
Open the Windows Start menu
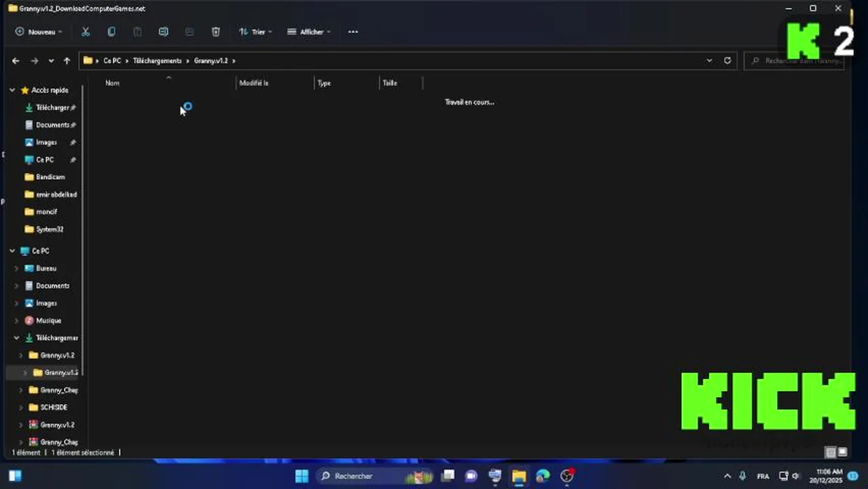pyautogui.click(x=302, y=476)
